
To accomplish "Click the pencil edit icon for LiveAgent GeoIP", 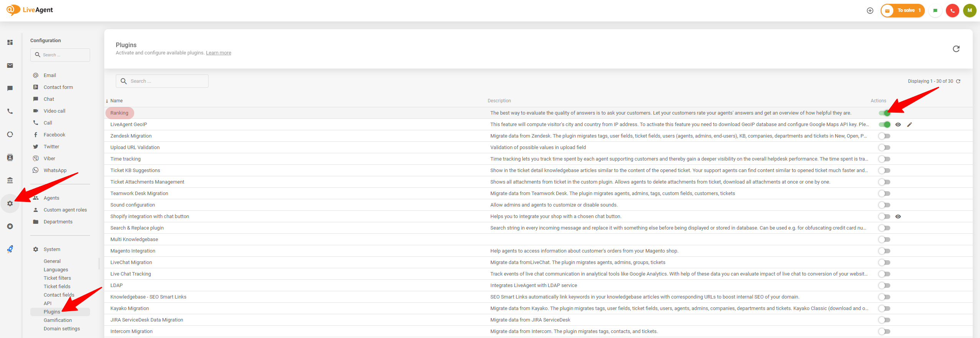I will (x=909, y=125).
